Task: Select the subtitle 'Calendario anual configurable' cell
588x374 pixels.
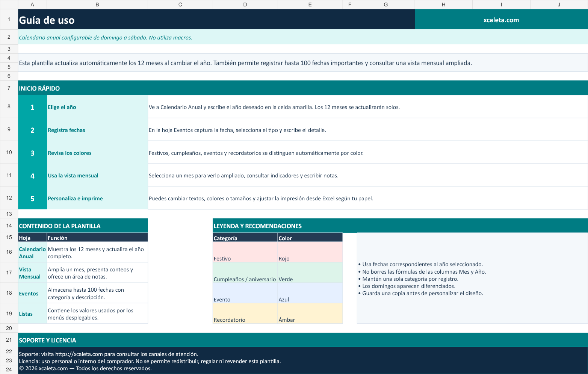Action: pyautogui.click(x=303, y=37)
